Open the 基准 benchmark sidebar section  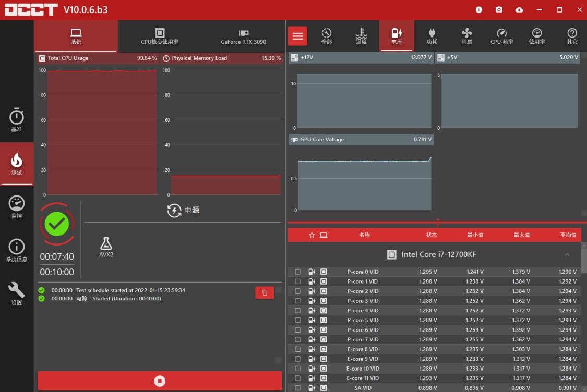click(17, 120)
